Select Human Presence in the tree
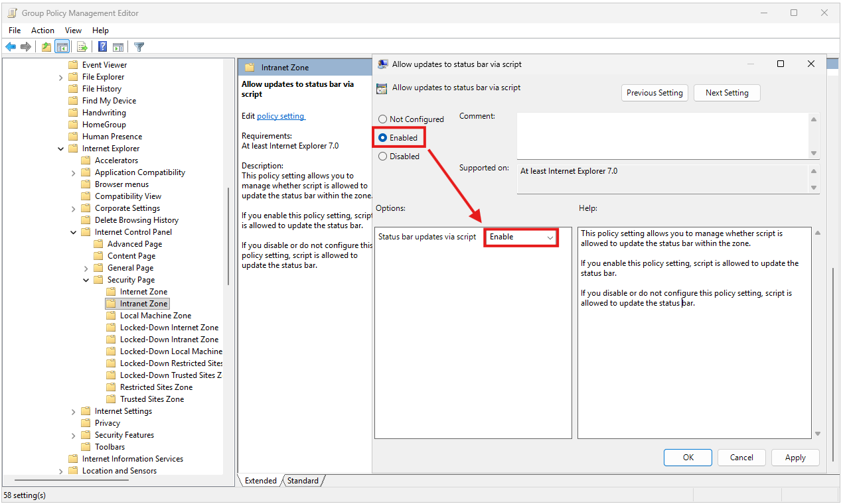This screenshot has height=504, width=841. 112,137
